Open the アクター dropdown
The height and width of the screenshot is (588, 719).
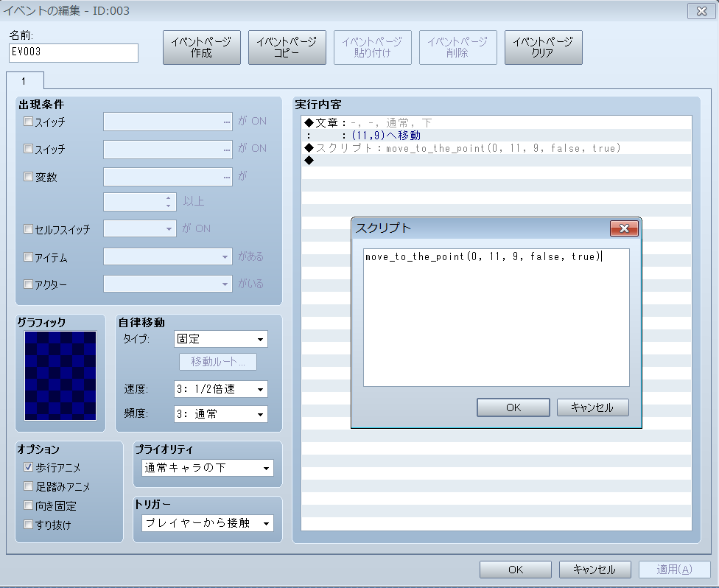pos(168,284)
